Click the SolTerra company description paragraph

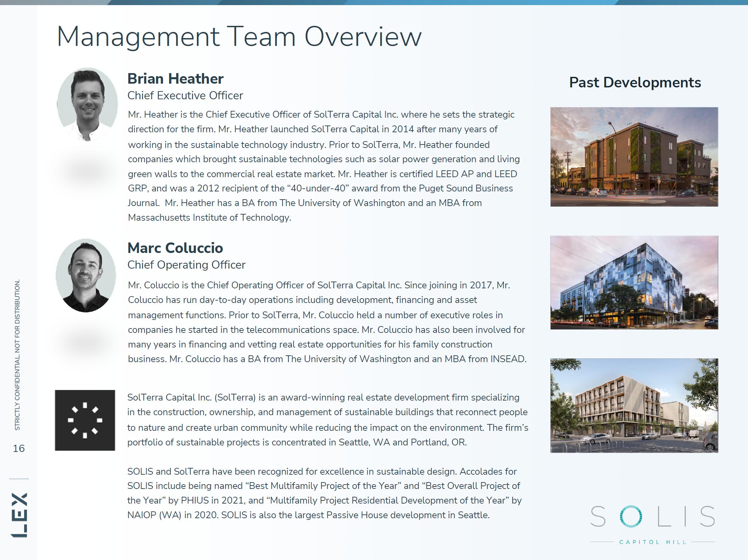(328, 420)
